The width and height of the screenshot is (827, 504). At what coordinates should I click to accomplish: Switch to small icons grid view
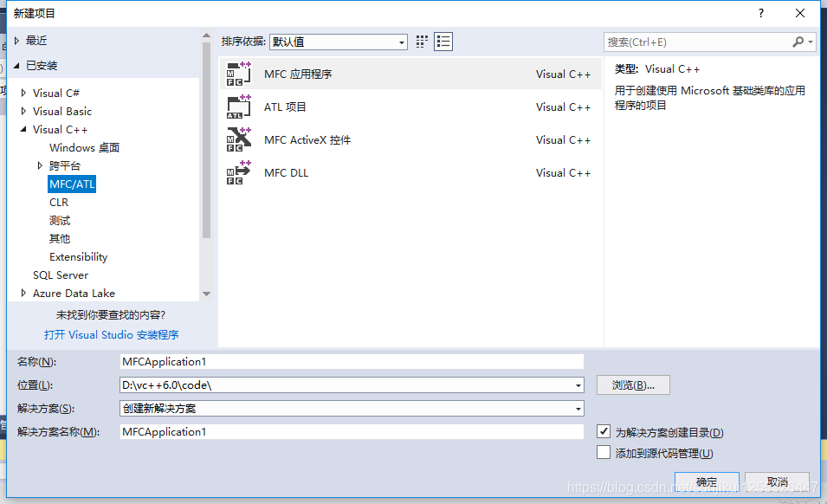[422, 42]
